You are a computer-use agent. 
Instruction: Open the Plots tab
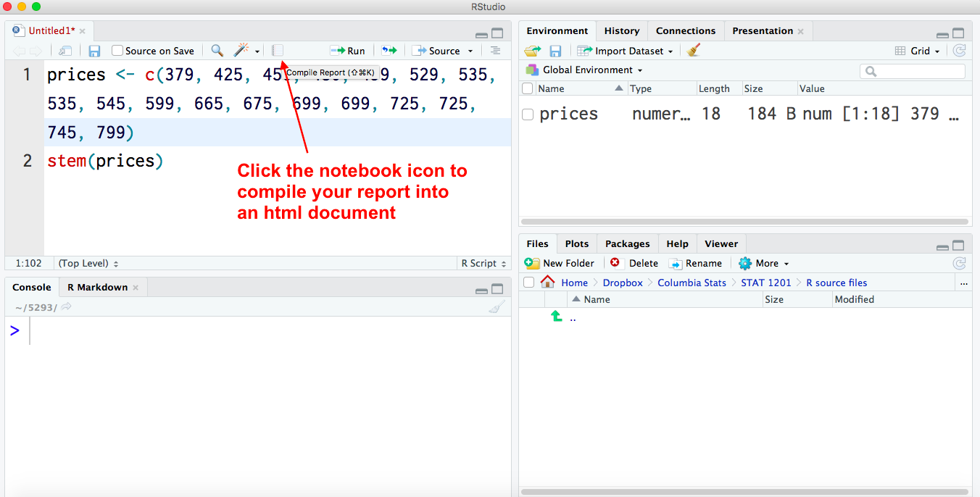pyautogui.click(x=577, y=244)
